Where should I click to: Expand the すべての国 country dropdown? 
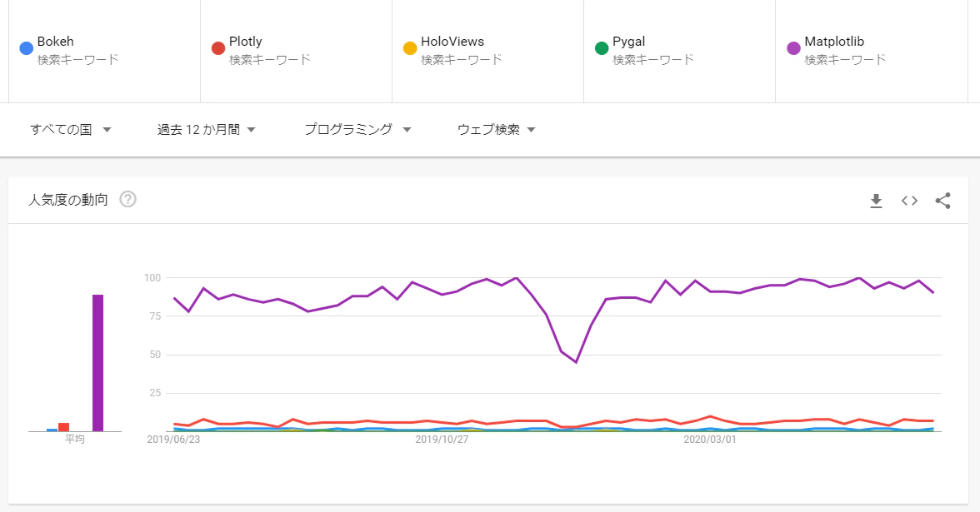(x=71, y=129)
